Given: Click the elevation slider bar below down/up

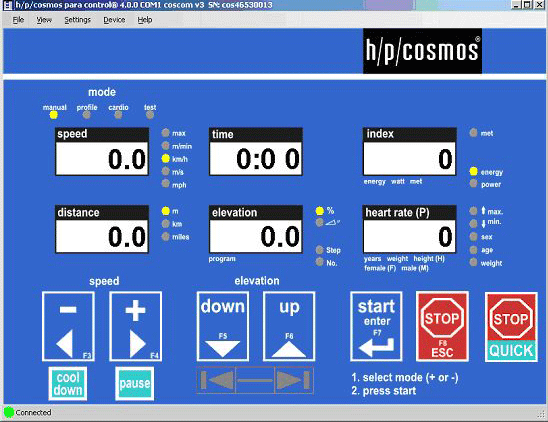Looking at the screenshot, I should click(x=255, y=380).
